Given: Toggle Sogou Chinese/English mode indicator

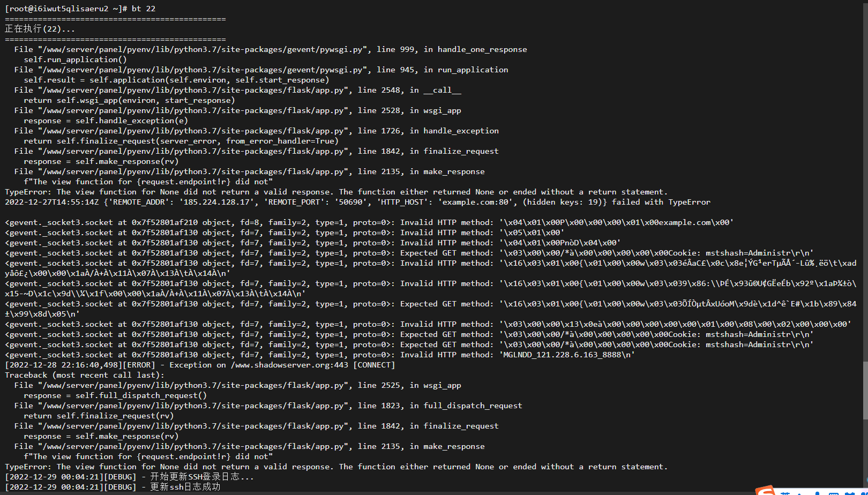Looking at the screenshot, I should coord(785,493).
